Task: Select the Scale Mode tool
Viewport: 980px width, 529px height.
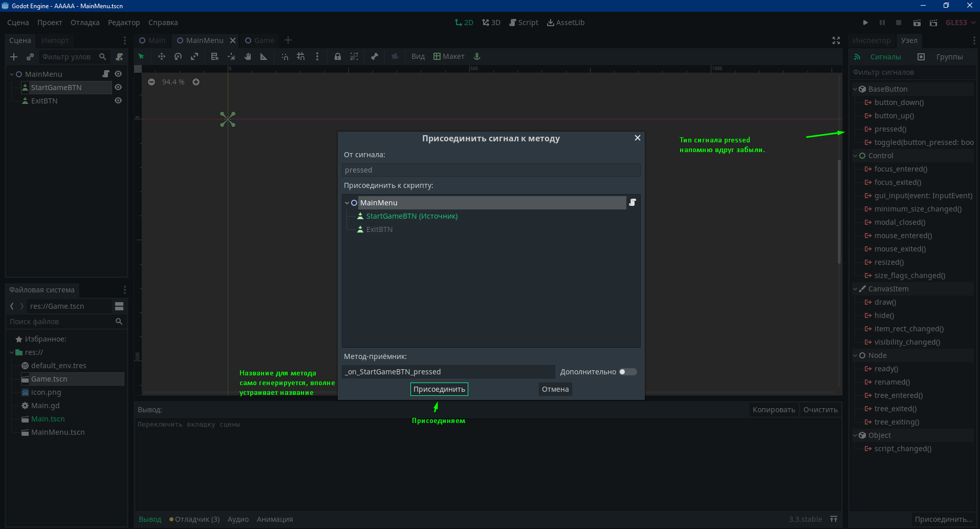Action: coord(194,56)
